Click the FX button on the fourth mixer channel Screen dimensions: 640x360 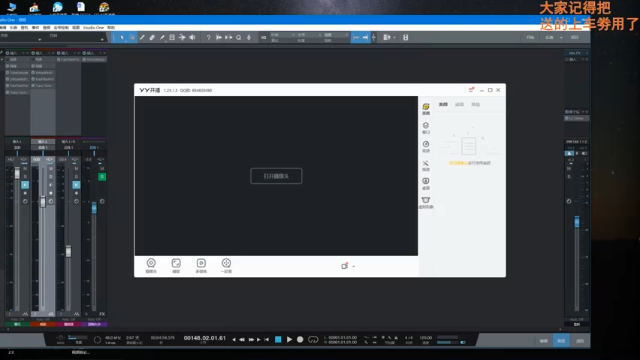click(x=102, y=314)
